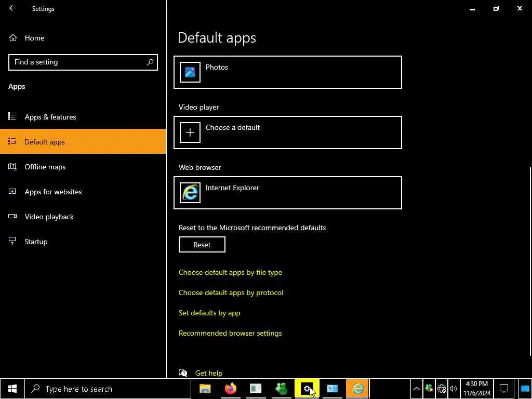Minimize the Settings window
This screenshot has width=532, height=399.
click(472, 8)
